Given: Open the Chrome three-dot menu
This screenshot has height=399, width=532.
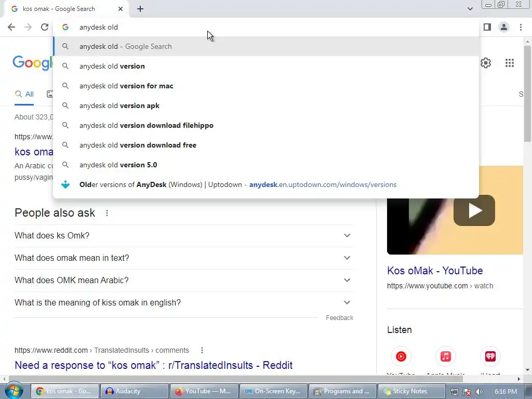Looking at the screenshot, I should coord(521,27).
